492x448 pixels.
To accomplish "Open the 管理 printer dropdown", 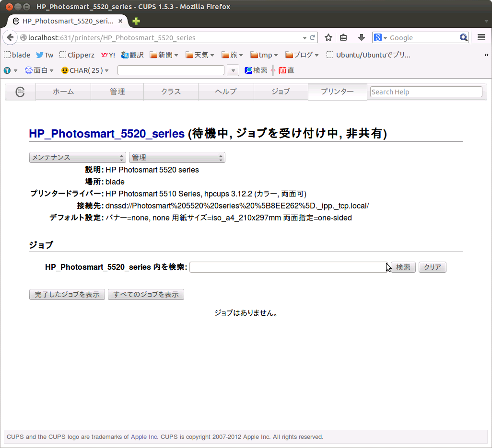I will [177, 157].
